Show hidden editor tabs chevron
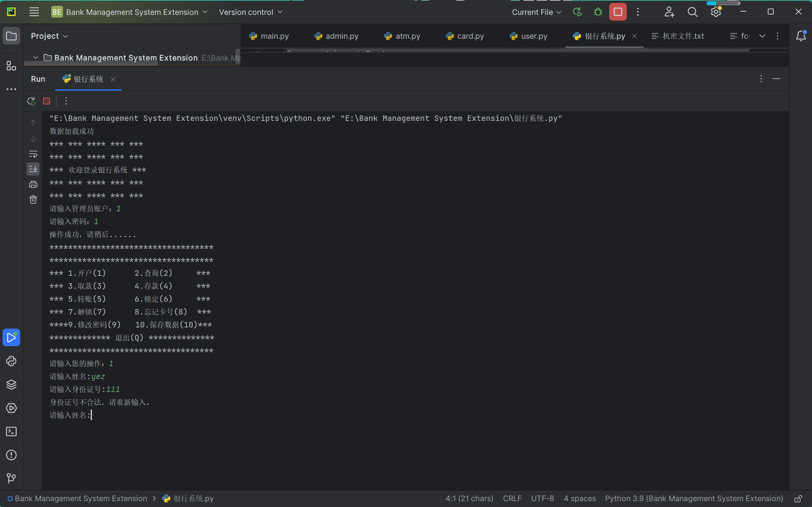Screen dimensions: 812x507 pyautogui.click(x=762, y=36)
